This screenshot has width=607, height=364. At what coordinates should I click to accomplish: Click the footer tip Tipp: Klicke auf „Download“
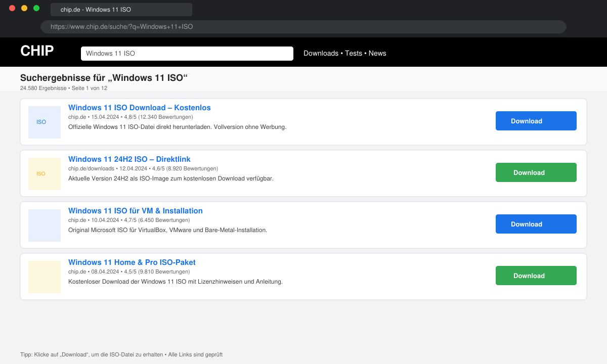[x=121, y=355]
